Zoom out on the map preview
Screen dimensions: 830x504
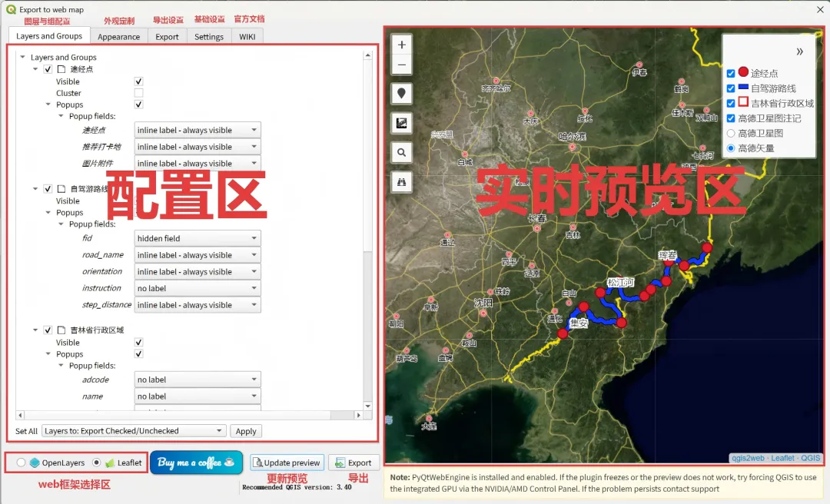click(x=402, y=65)
